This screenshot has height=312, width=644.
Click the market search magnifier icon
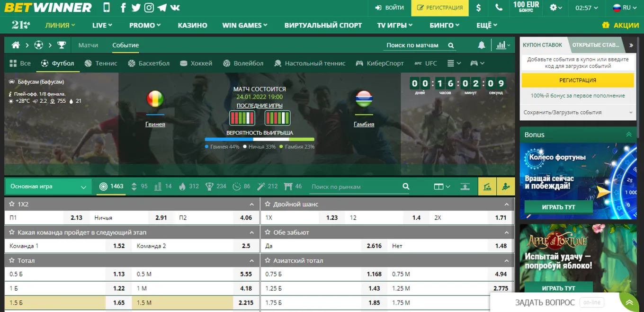click(406, 187)
